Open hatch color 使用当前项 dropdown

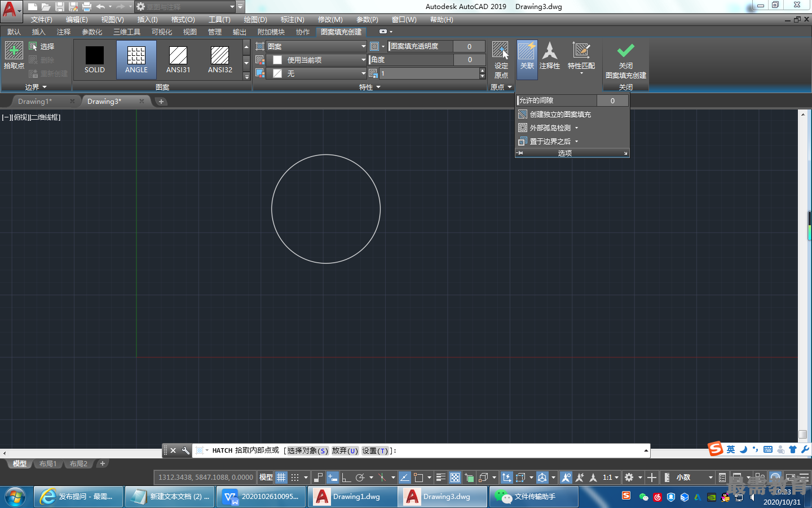(317, 60)
